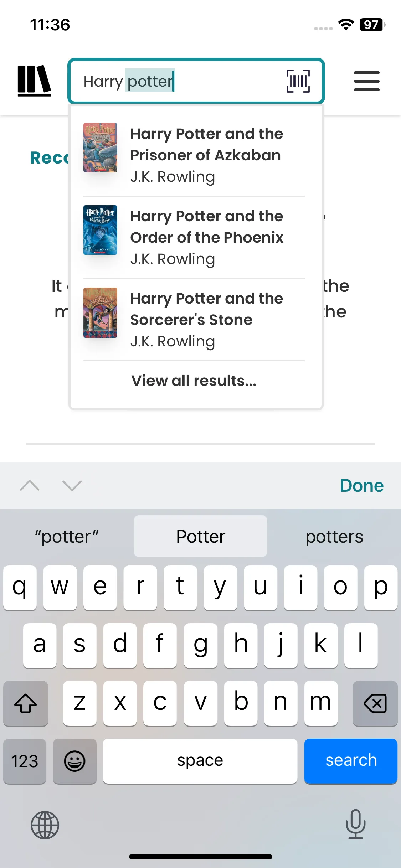Tap the Sorcerer's Stone book cover thumbnail

[100, 312]
